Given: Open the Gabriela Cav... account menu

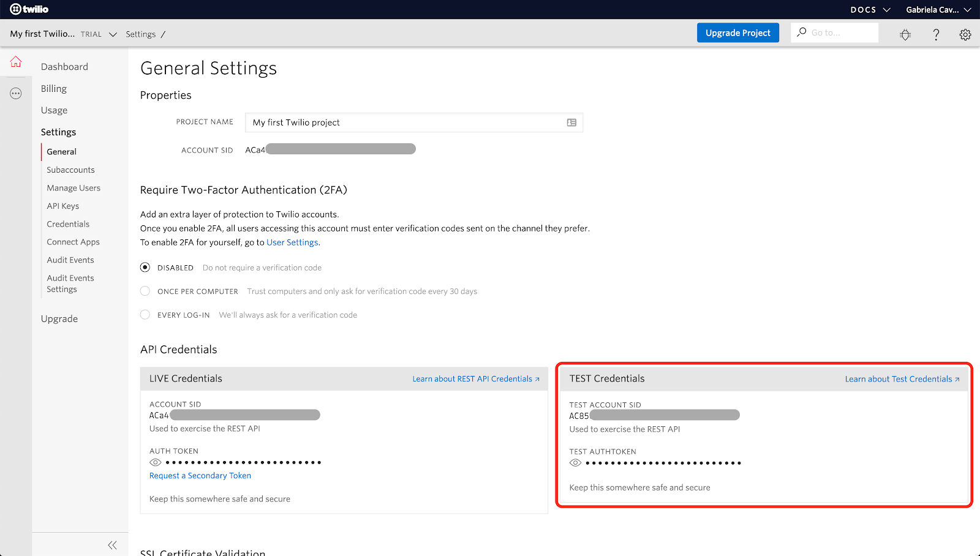Looking at the screenshot, I should [x=938, y=10].
